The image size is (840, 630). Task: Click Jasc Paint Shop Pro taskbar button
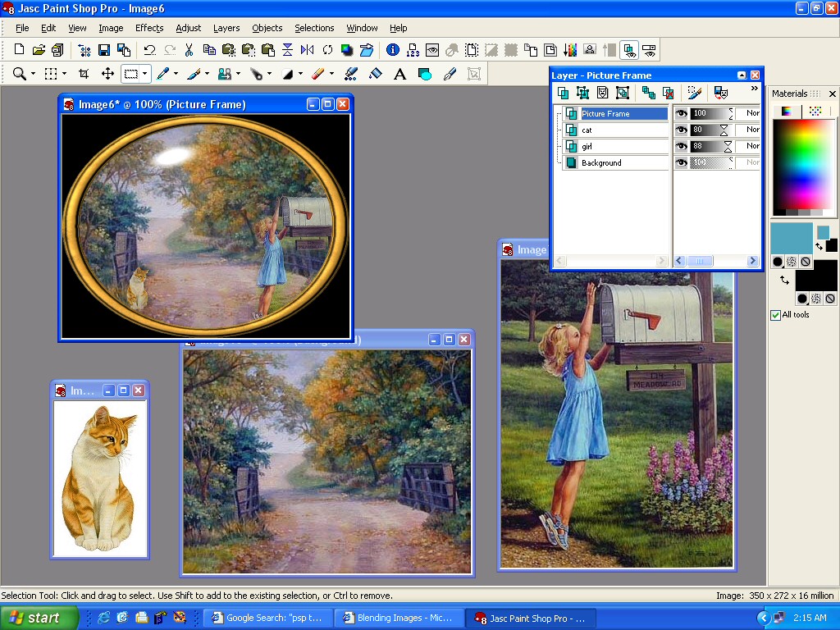531,618
